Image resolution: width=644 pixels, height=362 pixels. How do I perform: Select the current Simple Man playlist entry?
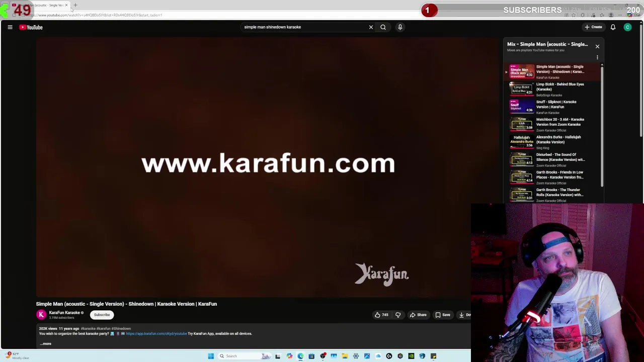(553, 71)
